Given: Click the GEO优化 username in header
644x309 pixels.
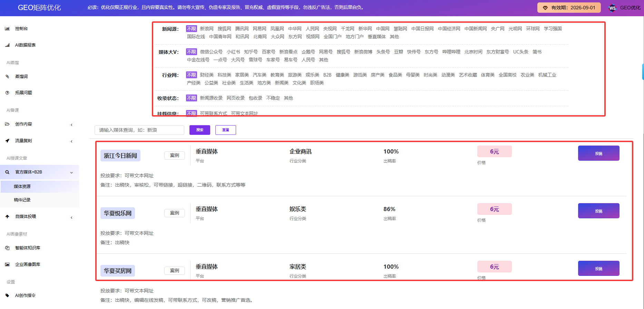Looking at the screenshot, I should (x=630, y=8).
